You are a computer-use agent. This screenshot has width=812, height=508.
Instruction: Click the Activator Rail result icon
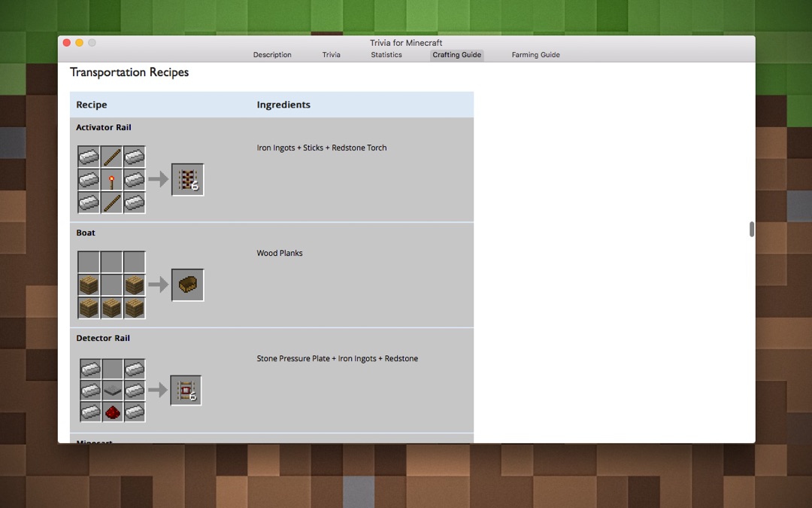(x=187, y=180)
